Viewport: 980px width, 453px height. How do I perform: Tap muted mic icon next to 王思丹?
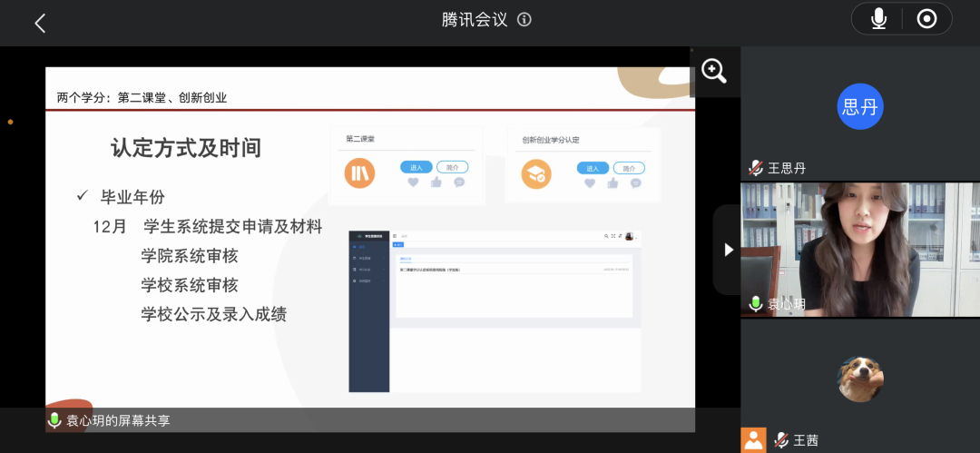pyautogui.click(x=756, y=168)
